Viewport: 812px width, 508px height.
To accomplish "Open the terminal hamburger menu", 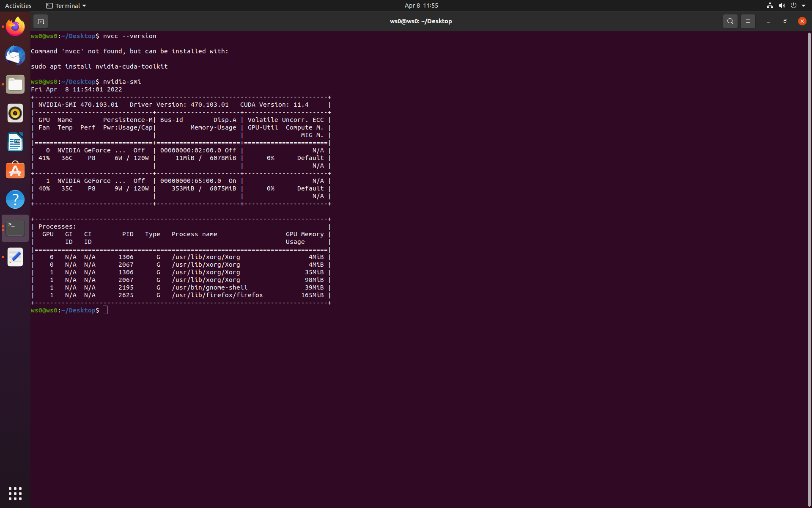I will click(748, 21).
